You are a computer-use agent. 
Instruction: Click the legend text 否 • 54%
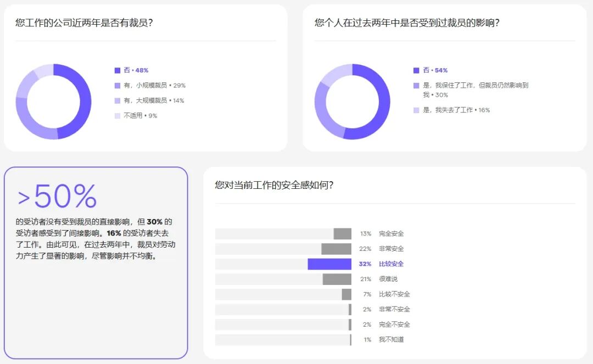point(435,70)
